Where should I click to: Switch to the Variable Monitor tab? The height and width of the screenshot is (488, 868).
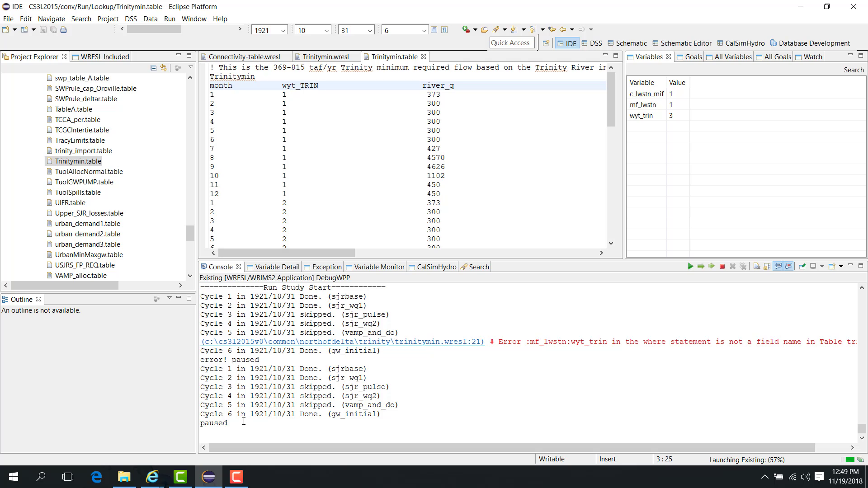(375, 267)
